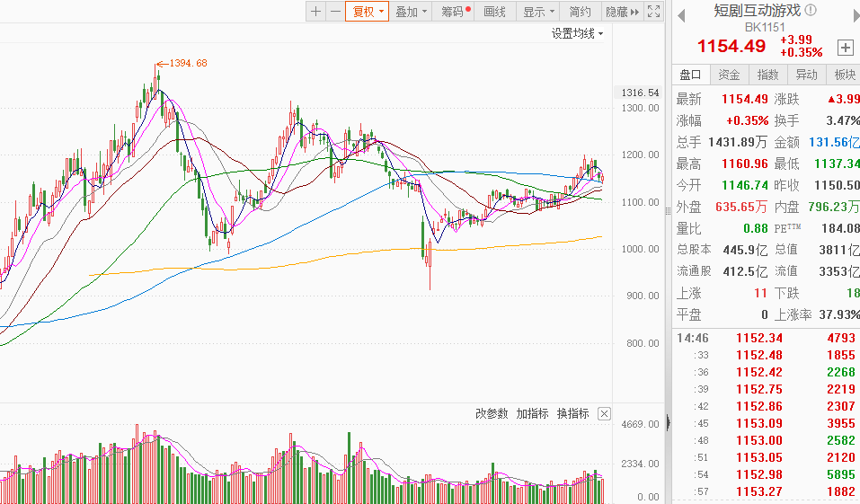Close the volume indicator panel

[604, 414]
